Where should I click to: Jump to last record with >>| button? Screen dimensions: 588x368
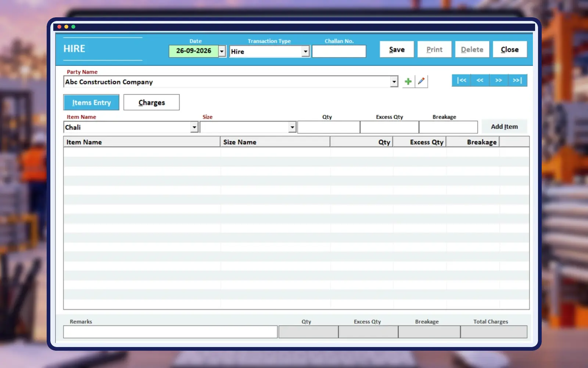[x=517, y=80]
